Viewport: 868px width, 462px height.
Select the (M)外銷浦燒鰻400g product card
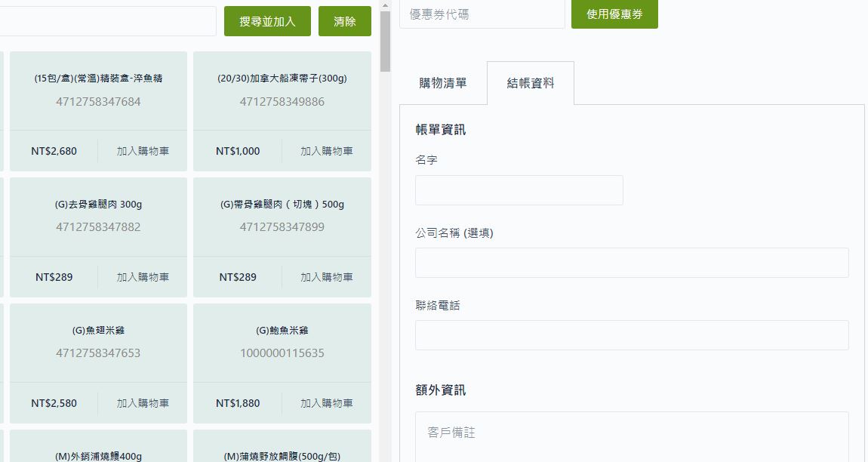pyautogui.click(x=98, y=450)
